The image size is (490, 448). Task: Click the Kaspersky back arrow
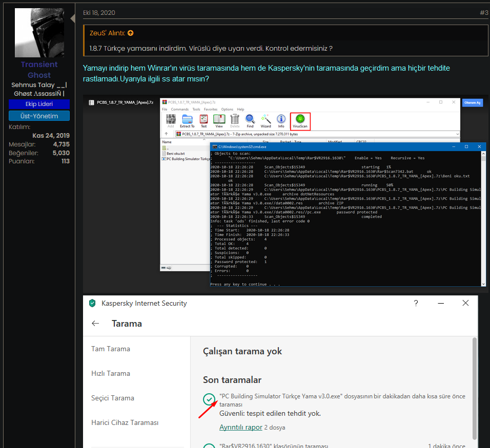[95, 324]
